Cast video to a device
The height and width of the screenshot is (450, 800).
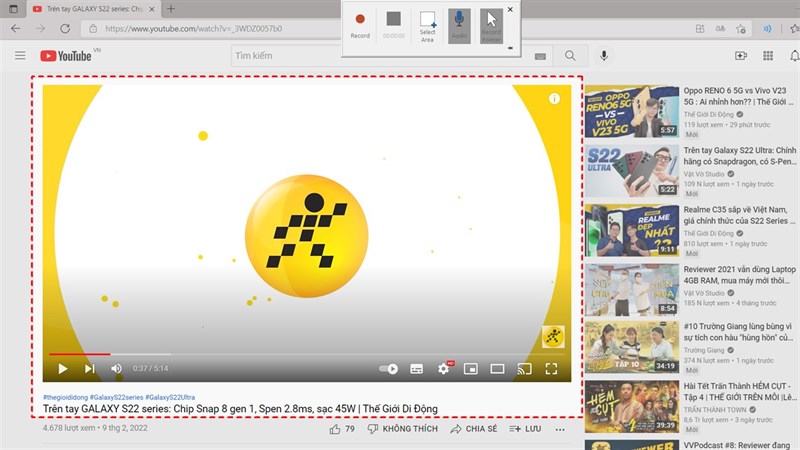[x=524, y=368]
